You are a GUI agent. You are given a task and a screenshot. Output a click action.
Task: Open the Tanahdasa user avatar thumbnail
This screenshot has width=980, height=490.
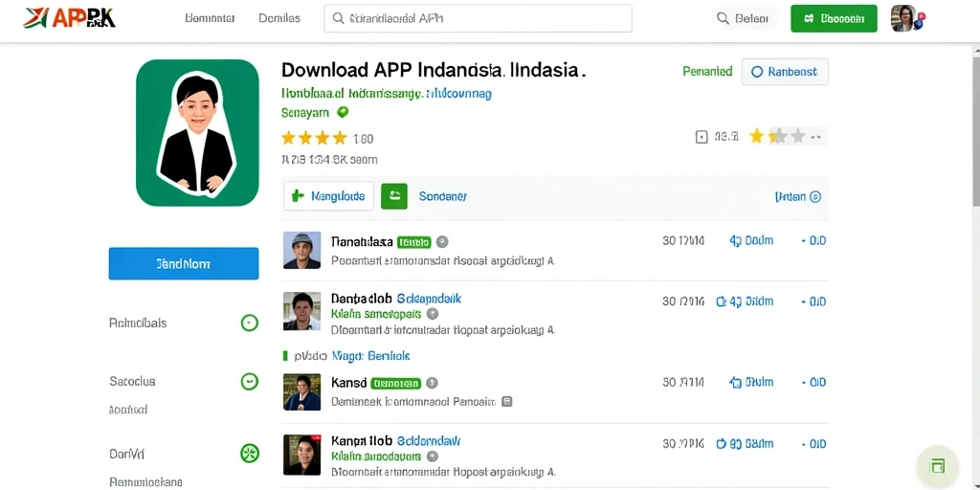(x=301, y=250)
